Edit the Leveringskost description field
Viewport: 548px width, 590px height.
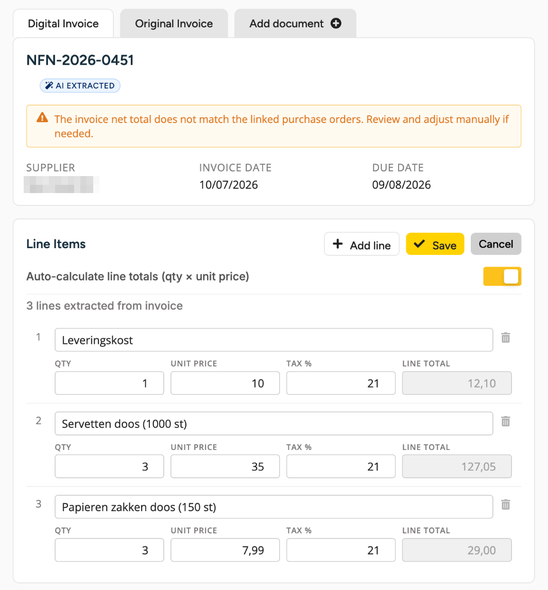coord(274,340)
